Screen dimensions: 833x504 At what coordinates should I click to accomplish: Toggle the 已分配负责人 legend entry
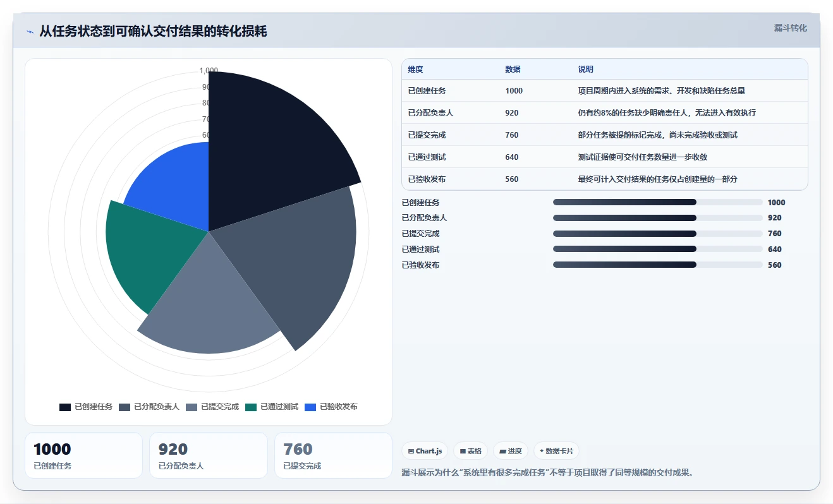coord(149,407)
